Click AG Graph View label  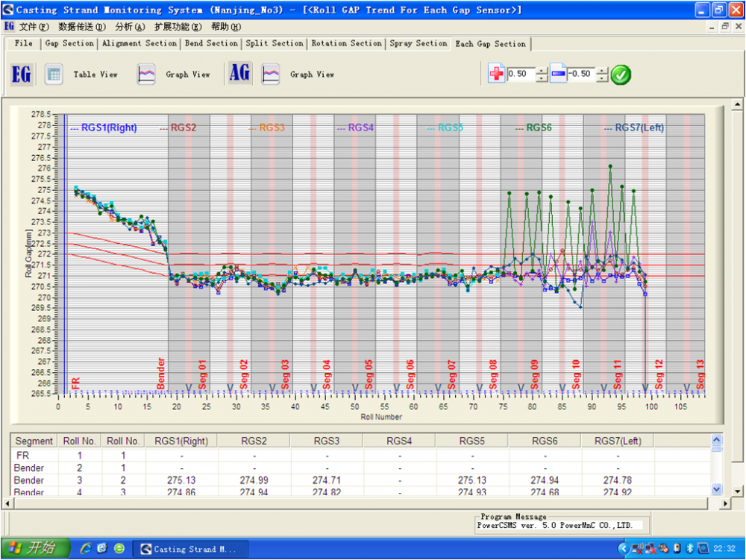click(312, 75)
